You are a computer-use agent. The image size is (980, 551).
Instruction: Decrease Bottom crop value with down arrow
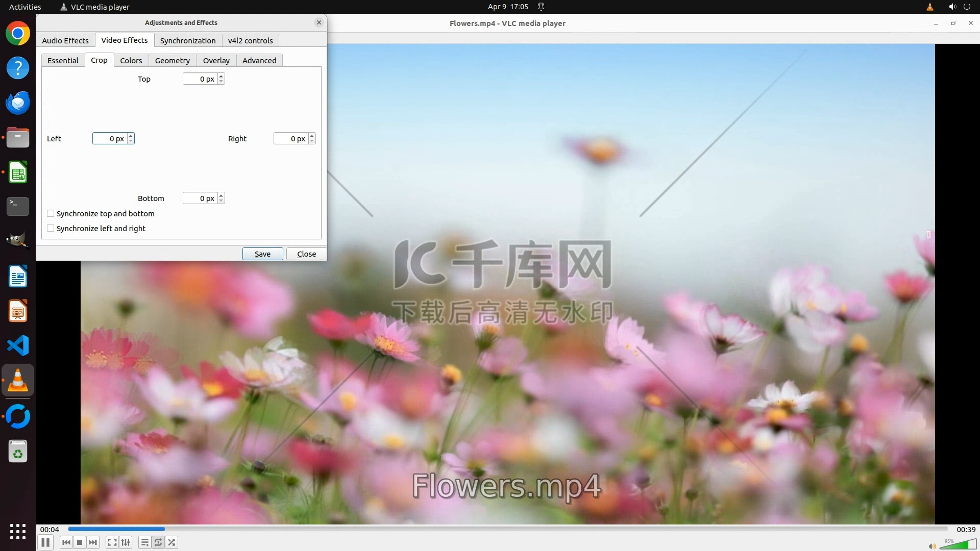pyautogui.click(x=221, y=201)
